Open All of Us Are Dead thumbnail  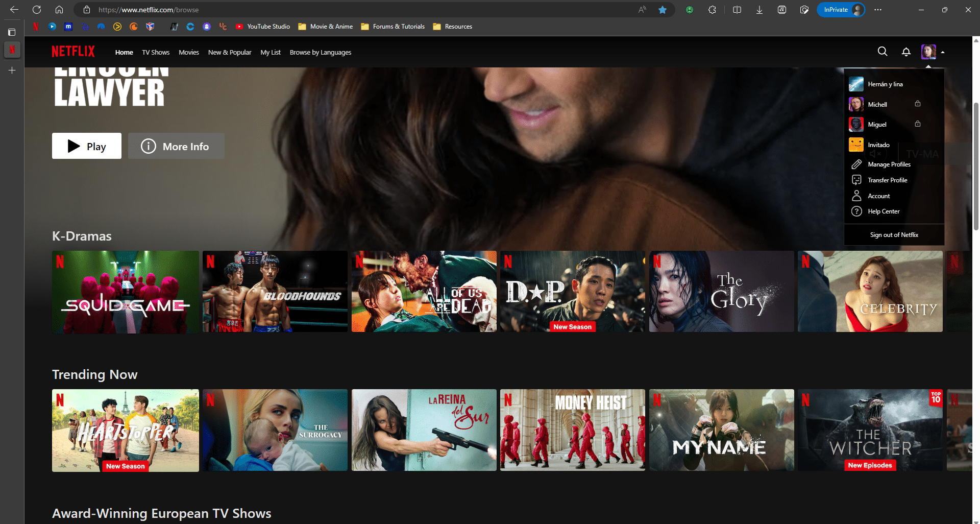click(x=424, y=292)
